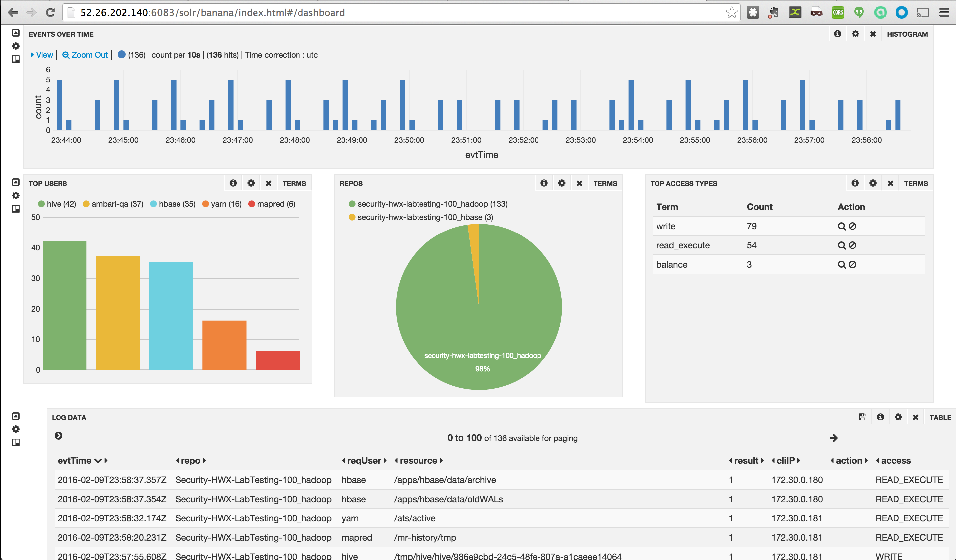Collapse the Events Over Time row
This screenshot has width=956, height=560.
(16, 33)
